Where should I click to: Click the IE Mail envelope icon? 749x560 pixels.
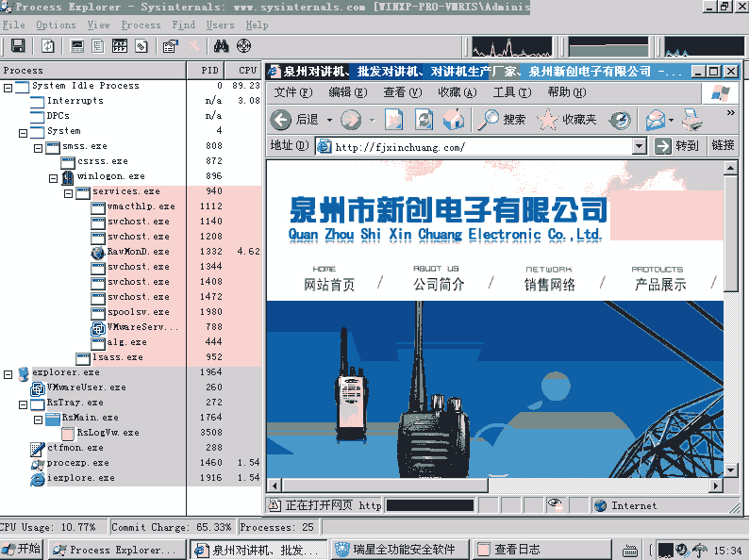(656, 120)
